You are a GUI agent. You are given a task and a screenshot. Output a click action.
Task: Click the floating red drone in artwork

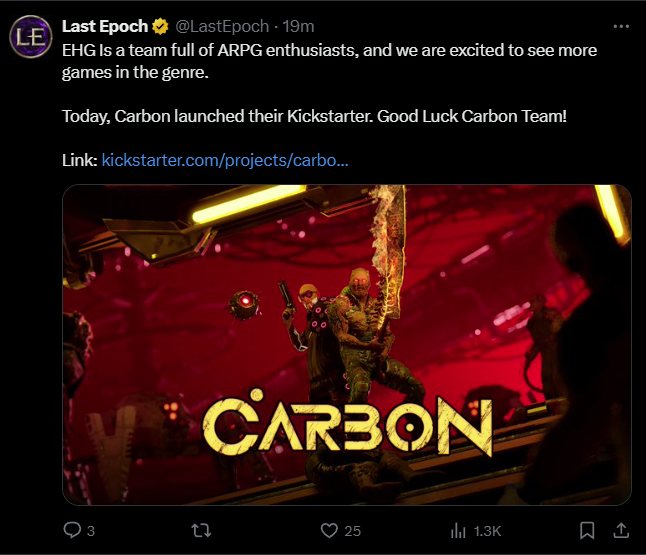point(241,302)
